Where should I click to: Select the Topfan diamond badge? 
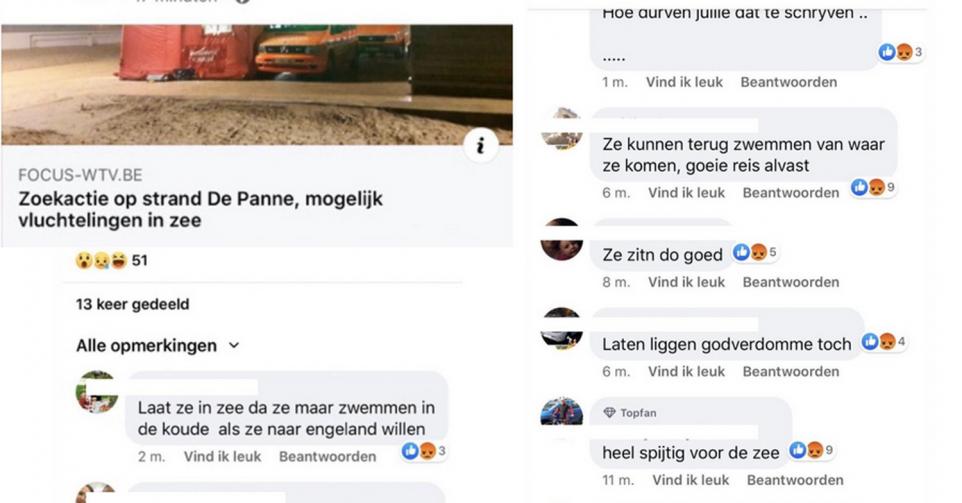pos(609,413)
